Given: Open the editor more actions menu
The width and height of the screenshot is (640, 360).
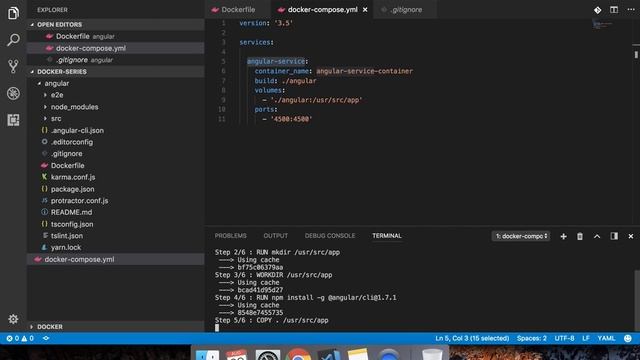Looking at the screenshot, I should [x=631, y=9].
